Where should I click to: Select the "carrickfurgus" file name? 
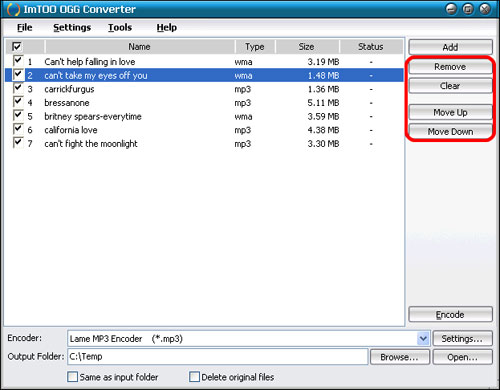tap(69, 89)
